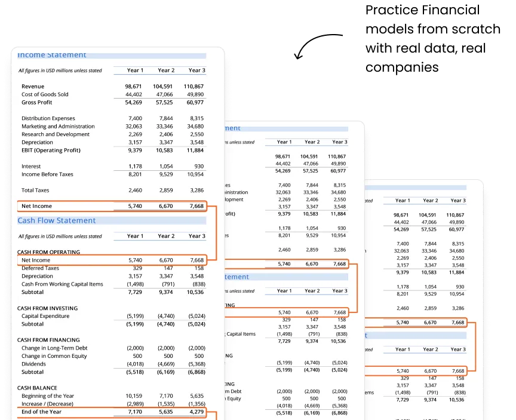516x420 pixels.
Task: Click the 'CASH FROM INVESTING' section heading
Action: 47,308
